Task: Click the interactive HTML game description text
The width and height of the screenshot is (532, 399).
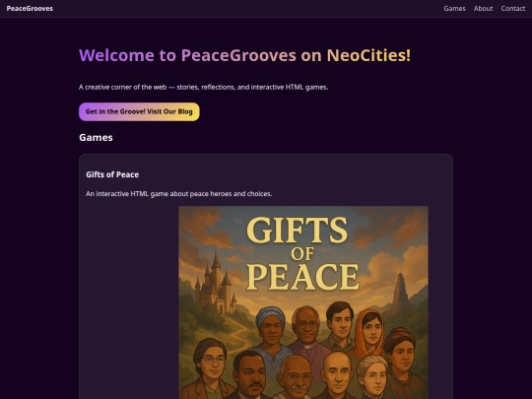Action: pyautogui.click(x=178, y=194)
